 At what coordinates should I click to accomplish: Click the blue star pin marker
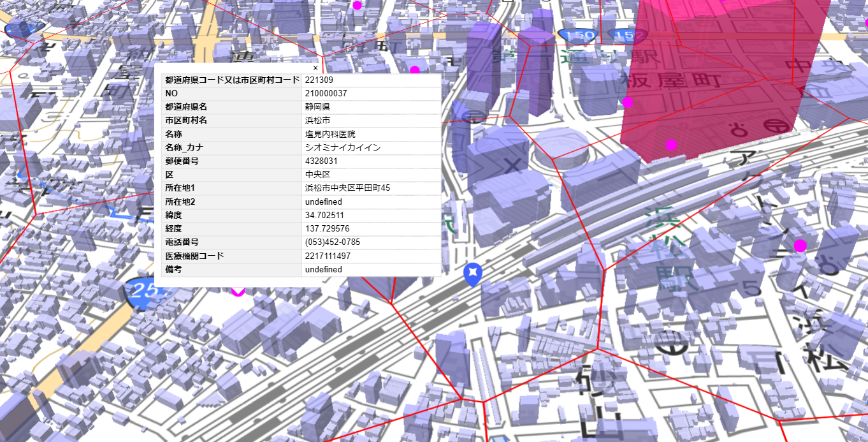point(472,274)
